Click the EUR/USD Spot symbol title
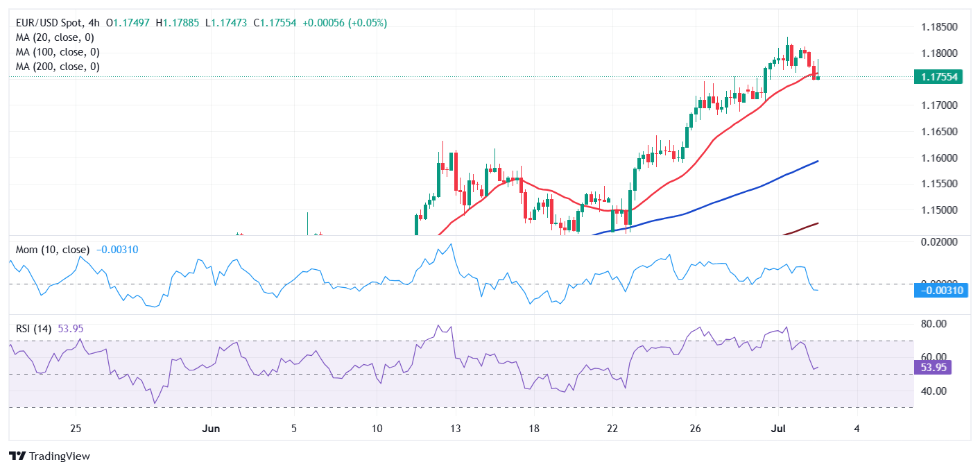This screenshot has width=980, height=471. coord(51,23)
